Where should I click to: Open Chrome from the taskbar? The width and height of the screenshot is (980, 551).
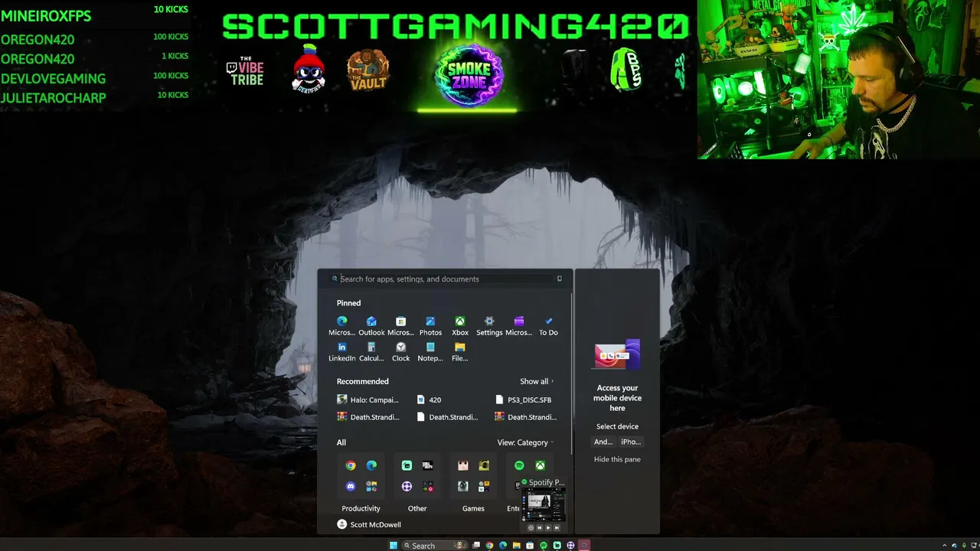coord(489,546)
